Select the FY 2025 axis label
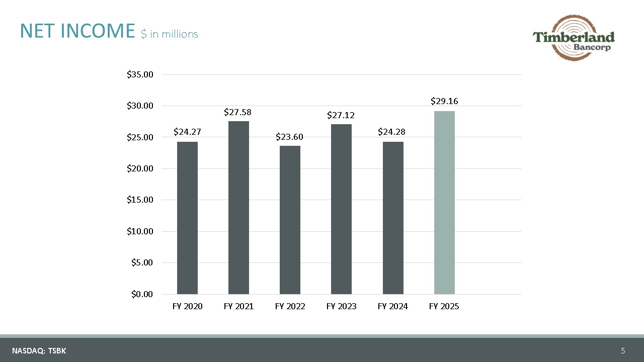Viewport: 644px width, 362px height. coord(444,306)
